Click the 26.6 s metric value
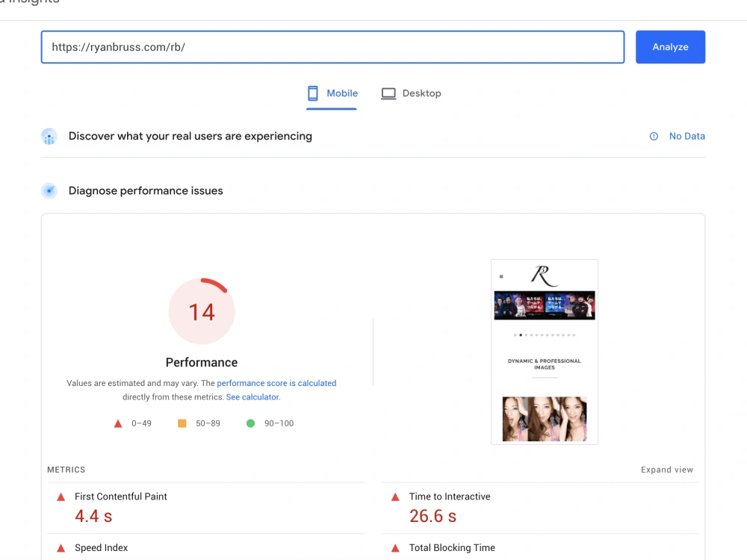The image size is (747, 560). tap(433, 516)
